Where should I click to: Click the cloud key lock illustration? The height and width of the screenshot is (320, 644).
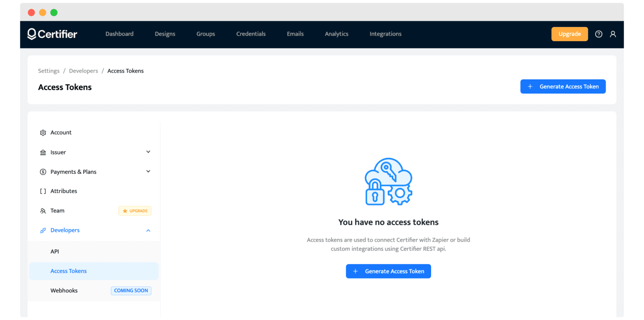click(388, 181)
